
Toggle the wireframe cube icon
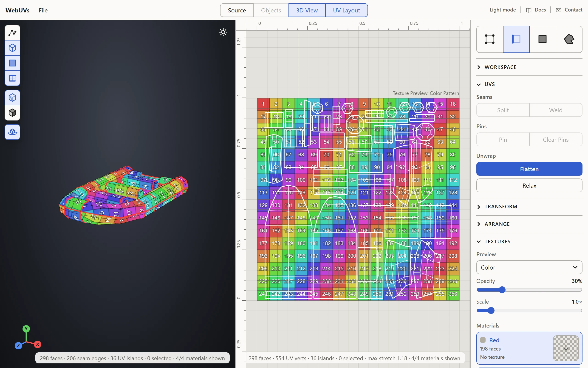pyautogui.click(x=12, y=48)
